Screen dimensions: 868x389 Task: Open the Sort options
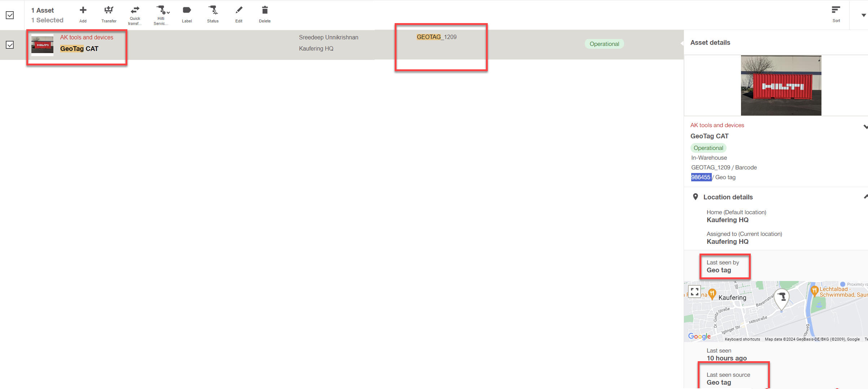pos(836,11)
